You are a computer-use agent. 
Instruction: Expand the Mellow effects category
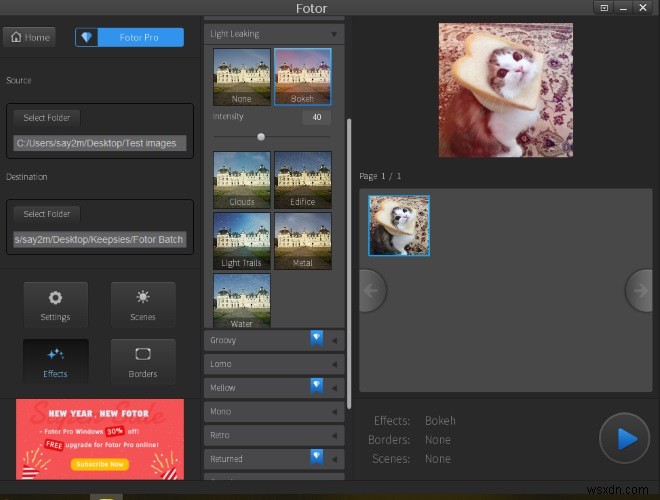pyautogui.click(x=274, y=388)
